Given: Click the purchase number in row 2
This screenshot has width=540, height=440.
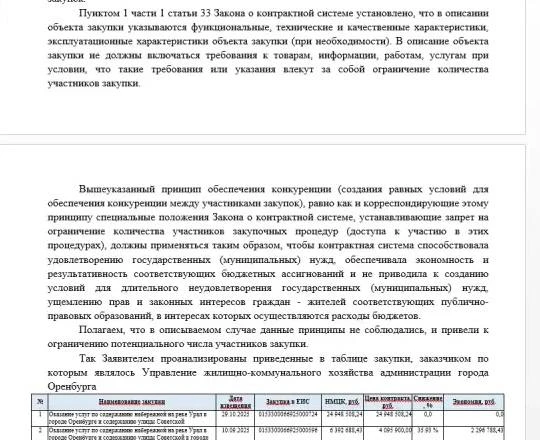Looking at the screenshot, I should [288, 430].
